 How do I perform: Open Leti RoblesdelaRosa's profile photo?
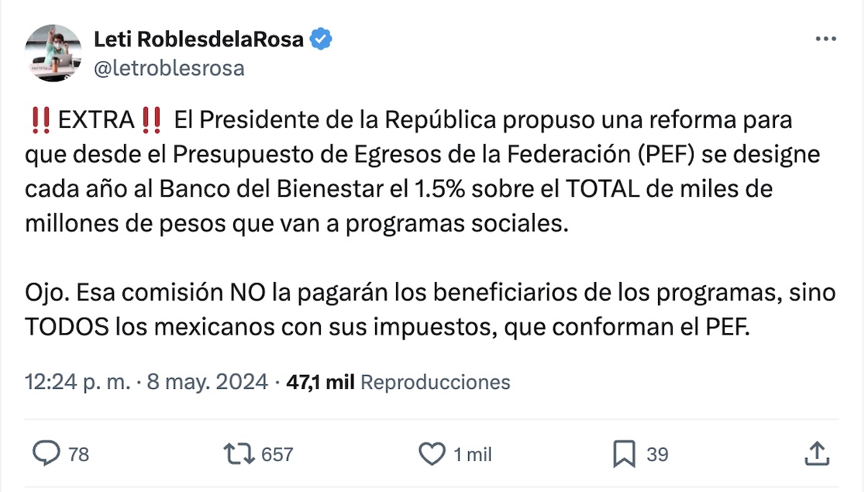(53, 53)
